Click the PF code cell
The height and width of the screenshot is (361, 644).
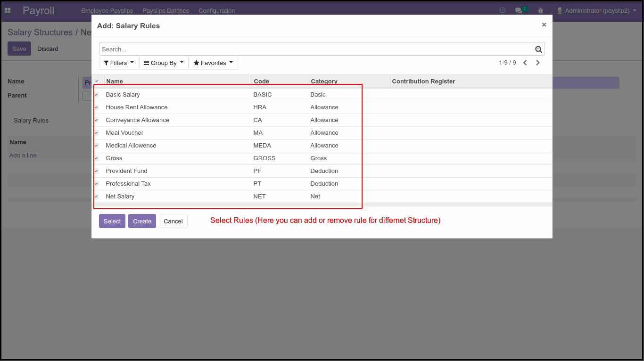tap(257, 171)
